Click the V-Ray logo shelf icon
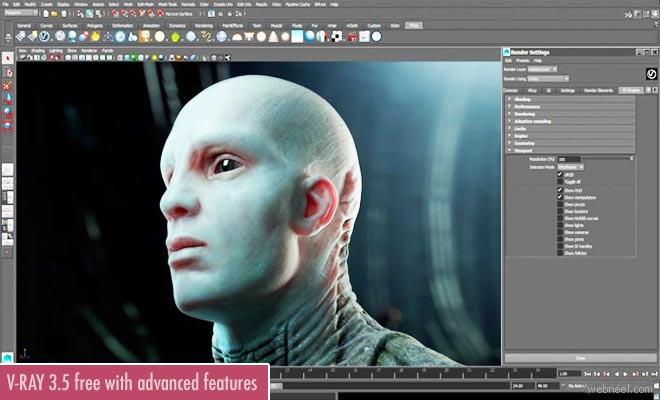Image resolution: width=660 pixels, height=400 pixels. click(x=45, y=37)
